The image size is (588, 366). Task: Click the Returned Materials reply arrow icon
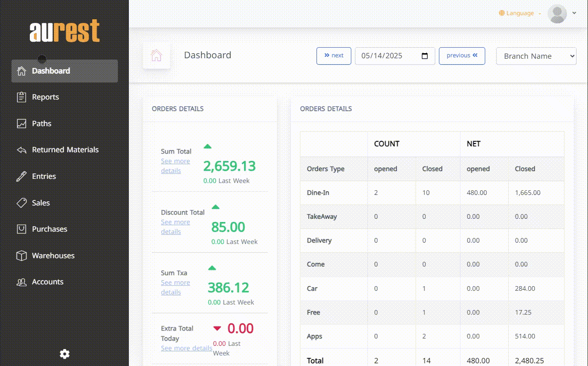click(x=21, y=150)
